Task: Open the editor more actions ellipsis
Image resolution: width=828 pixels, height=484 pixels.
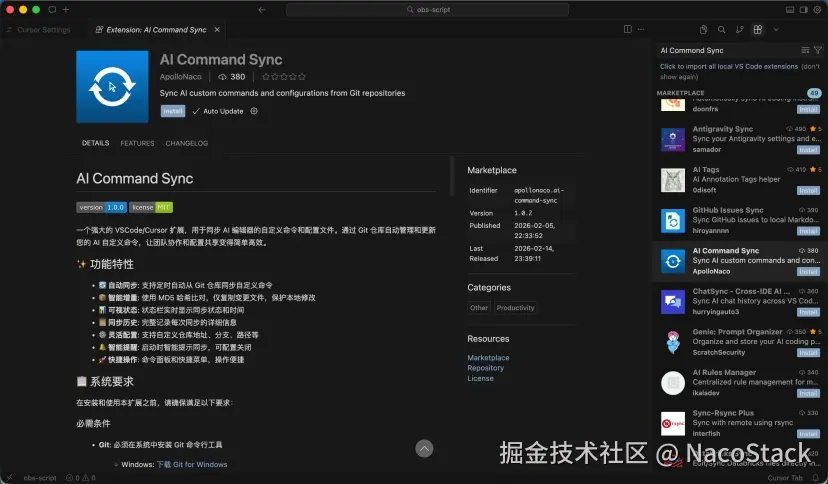Action: [x=641, y=29]
